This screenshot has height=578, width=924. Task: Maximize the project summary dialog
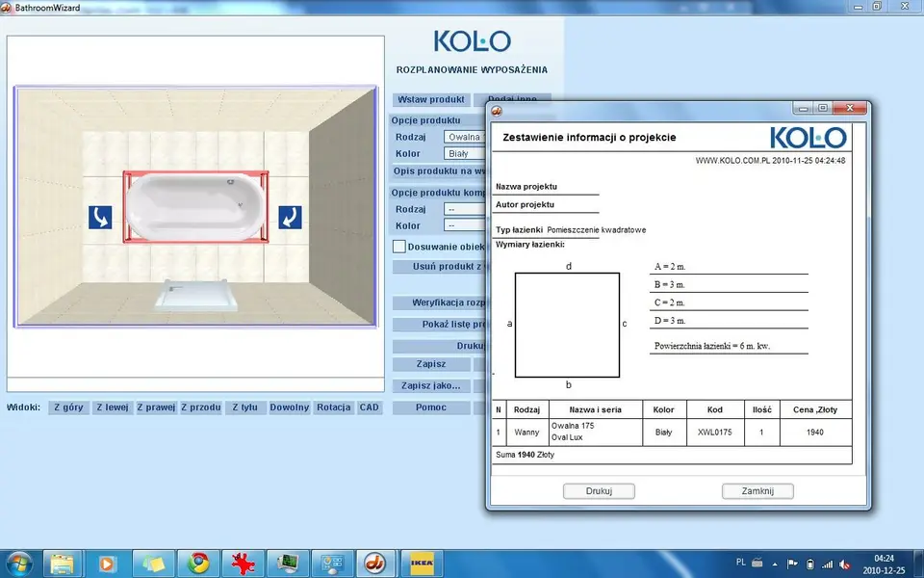[x=823, y=108]
